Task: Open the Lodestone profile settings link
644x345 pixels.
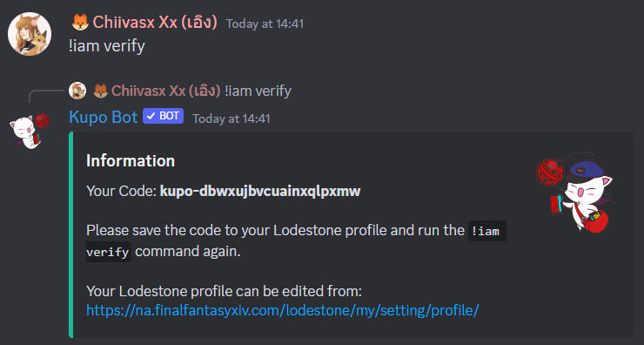Action: point(283,310)
